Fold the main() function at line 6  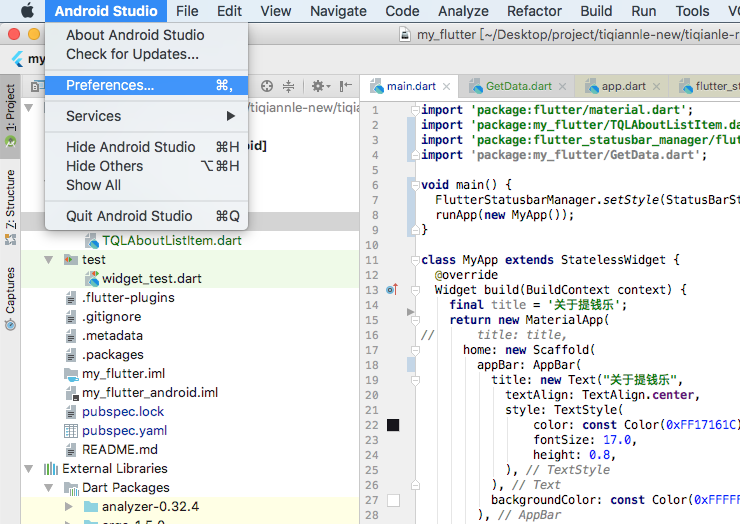click(415, 185)
